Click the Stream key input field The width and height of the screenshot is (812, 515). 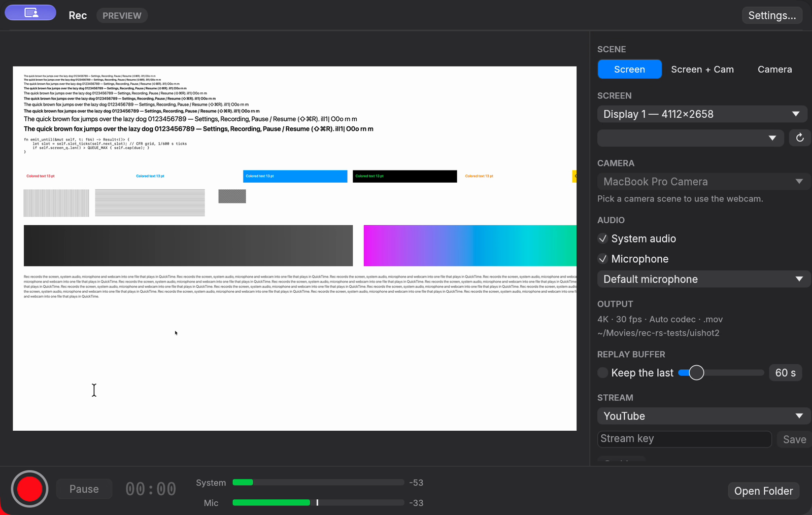[684, 439]
